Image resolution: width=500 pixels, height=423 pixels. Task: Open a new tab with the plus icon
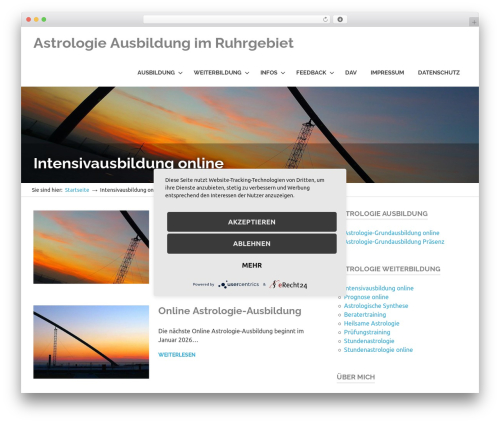click(474, 22)
